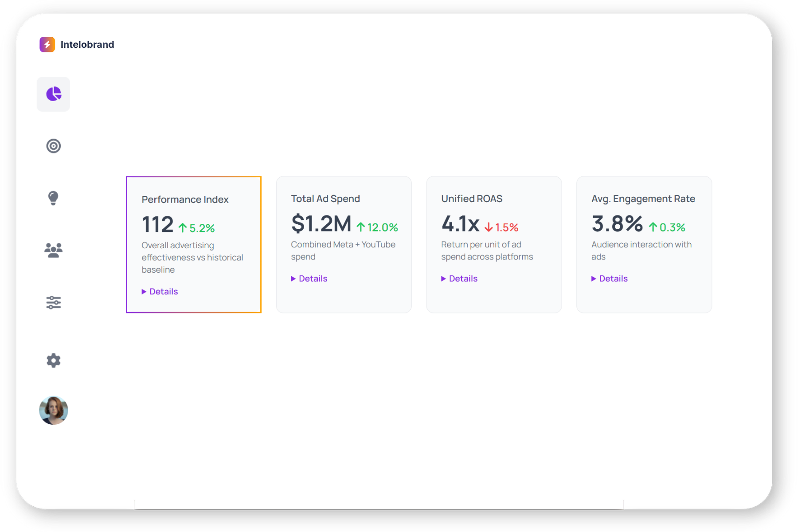Open the sliders controls icon in sidebar
Viewport: 798px width, 532px height.
(x=53, y=302)
